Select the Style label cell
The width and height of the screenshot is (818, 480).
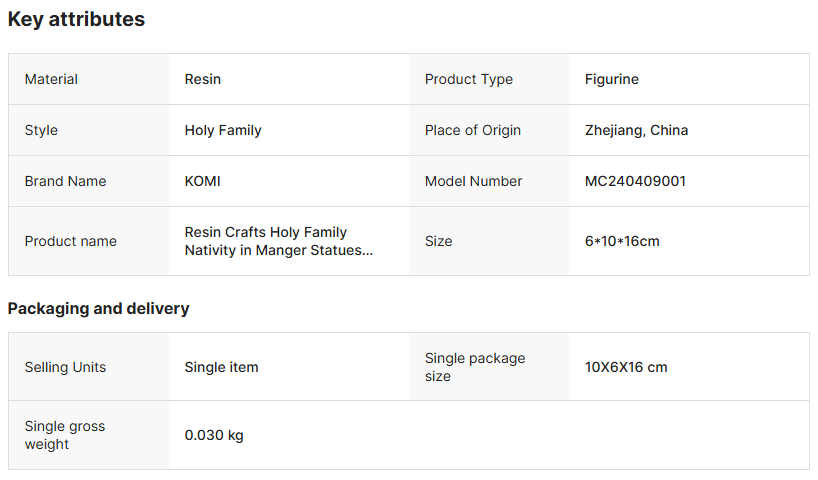coord(41,130)
